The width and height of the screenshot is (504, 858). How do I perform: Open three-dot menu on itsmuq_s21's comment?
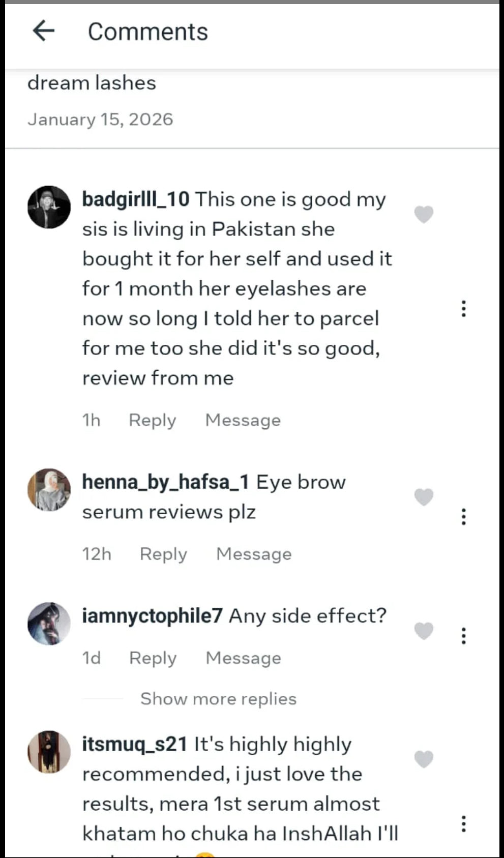coord(463,823)
